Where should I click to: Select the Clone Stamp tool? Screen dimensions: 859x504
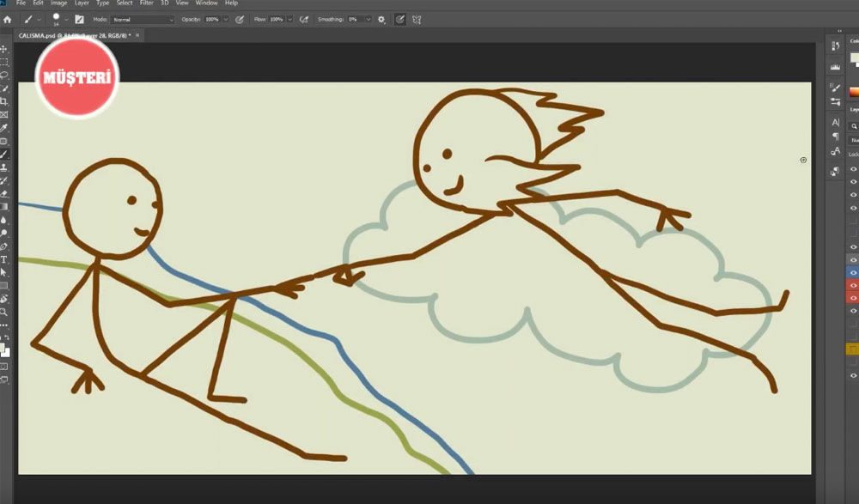coord(3,167)
